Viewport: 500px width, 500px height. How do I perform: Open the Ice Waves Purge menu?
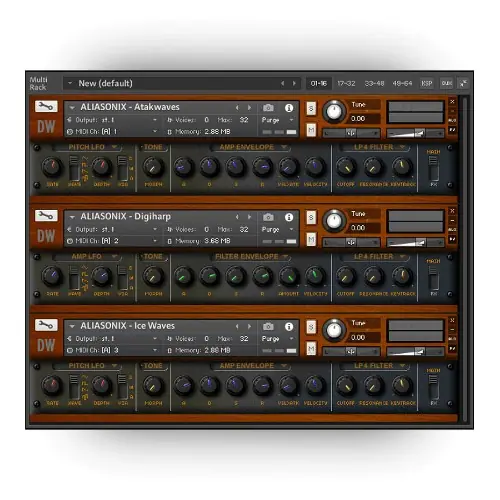[277, 339]
